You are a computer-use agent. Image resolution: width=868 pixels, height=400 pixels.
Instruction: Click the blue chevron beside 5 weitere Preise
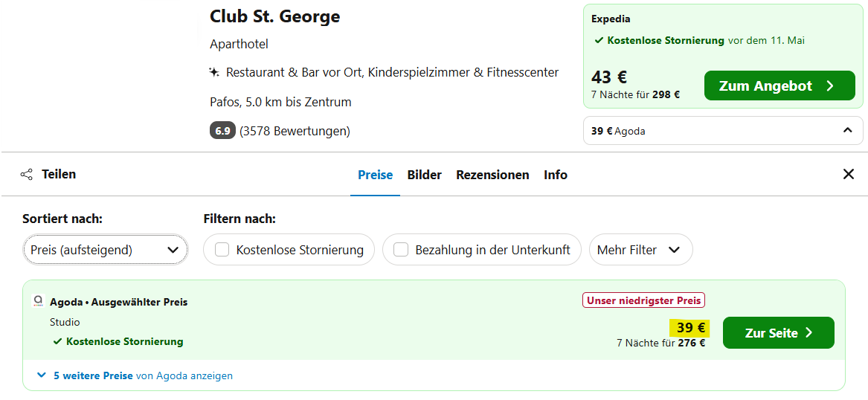coord(42,375)
